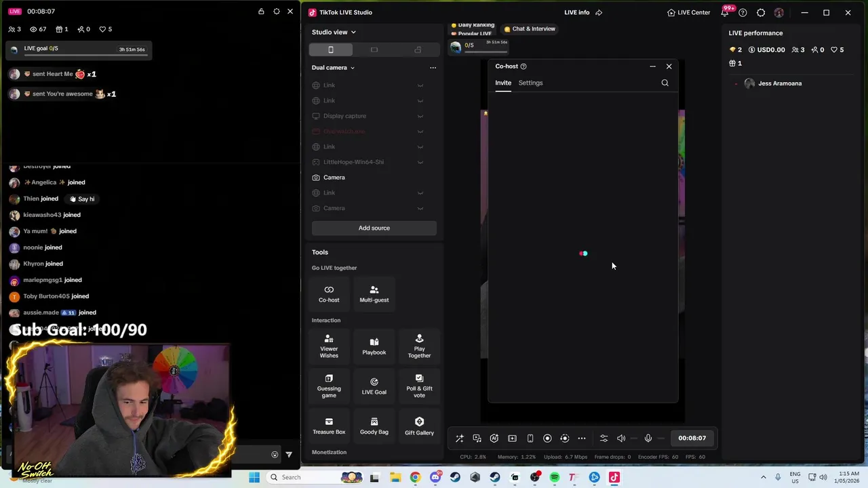Open Google Chrome from the taskbar

click(x=415, y=477)
